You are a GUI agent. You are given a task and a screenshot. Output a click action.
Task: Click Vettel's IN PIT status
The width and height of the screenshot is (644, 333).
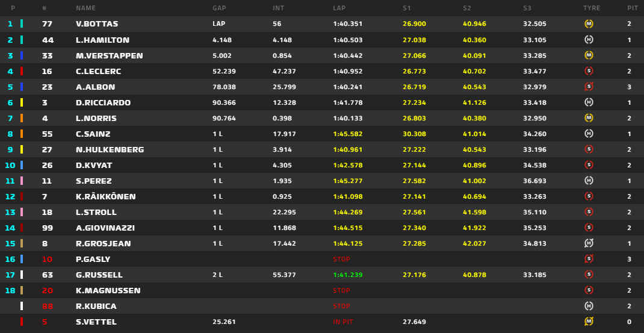(x=344, y=322)
